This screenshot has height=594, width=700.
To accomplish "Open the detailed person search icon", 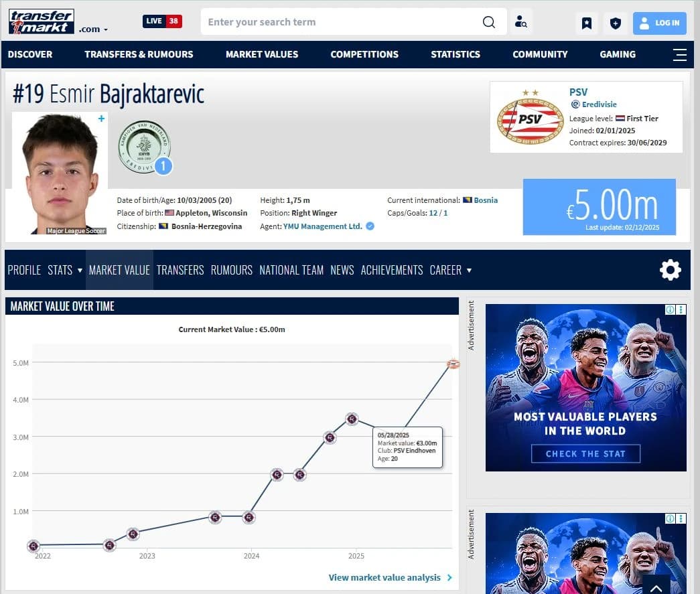I will 520,21.
